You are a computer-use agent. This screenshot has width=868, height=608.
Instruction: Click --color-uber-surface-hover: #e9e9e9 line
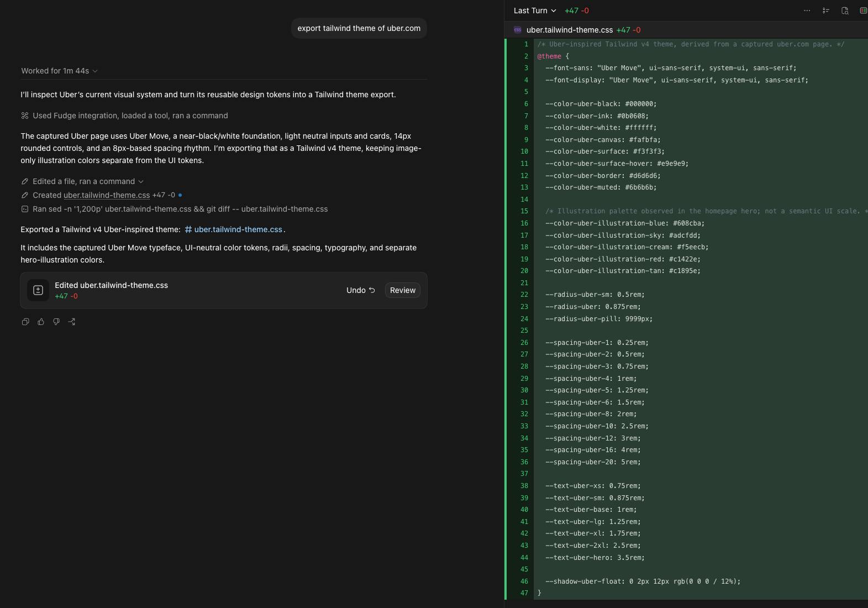(x=617, y=164)
